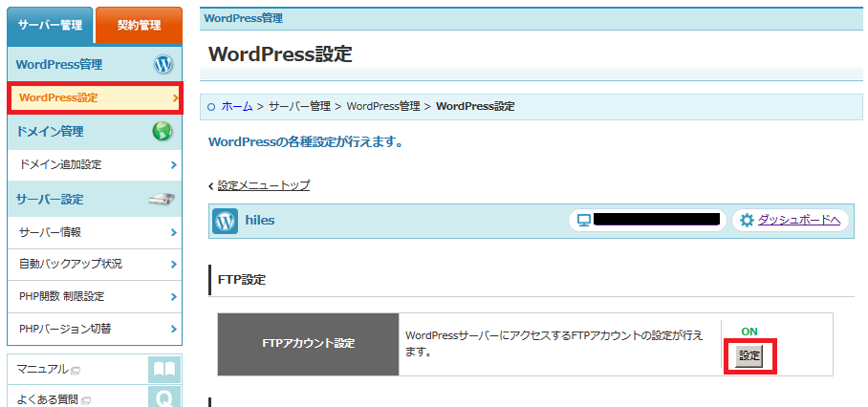The image size is (868, 407).
Task: Click the WordPressの各種設定が行えます。 description text
Action: 305,142
